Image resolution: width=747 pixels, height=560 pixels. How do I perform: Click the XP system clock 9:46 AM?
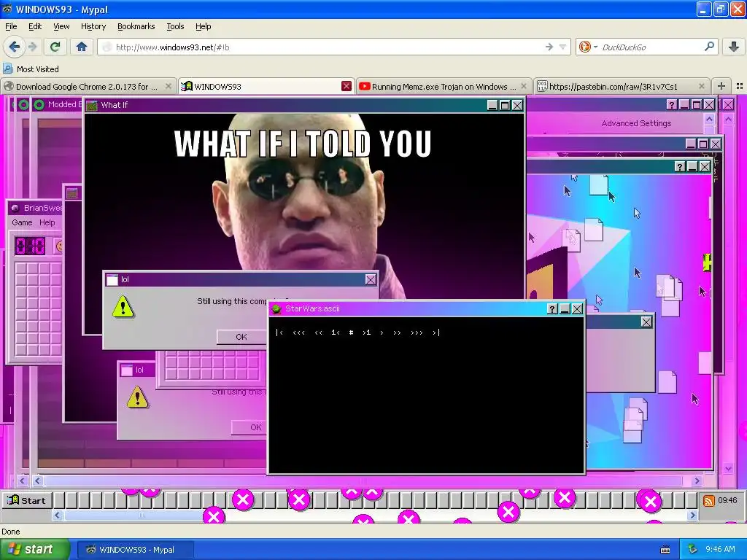tap(720, 550)
